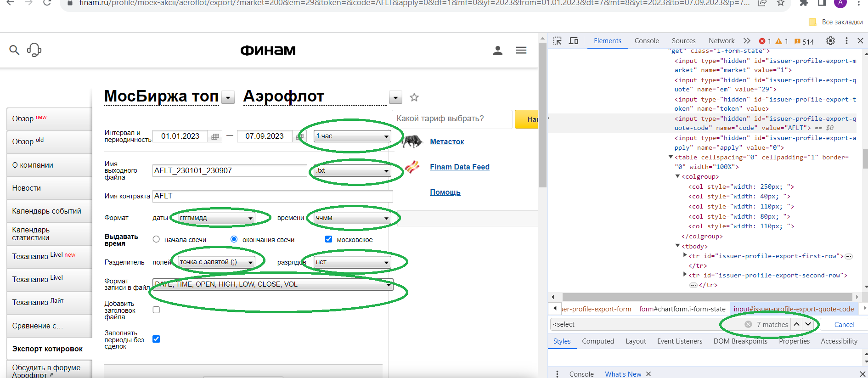Click the DevTools warning count badge
This screenshot has height=378, width=868.
click(x=782, y=41)
